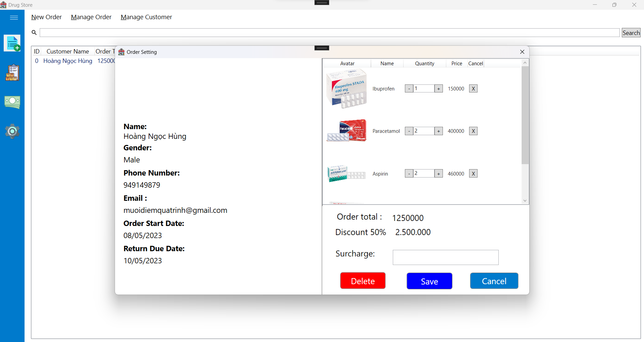Click the search magnifier icon
This screenshot has width=644, height=342.
tap(34, 32)
